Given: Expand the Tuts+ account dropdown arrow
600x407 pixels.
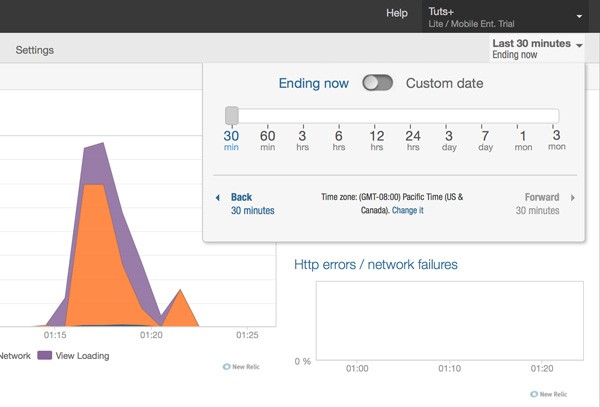Looking at the screenshot, I should (x=579, y=16).
